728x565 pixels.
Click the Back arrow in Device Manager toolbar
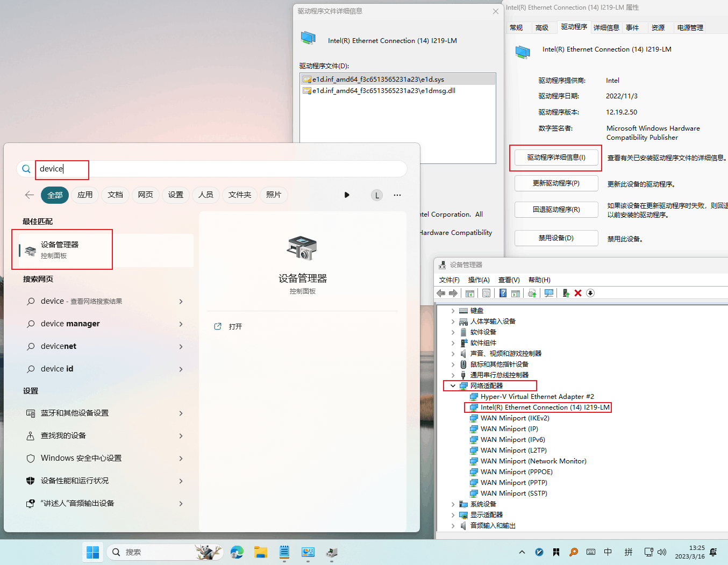(x=441, y=293)
